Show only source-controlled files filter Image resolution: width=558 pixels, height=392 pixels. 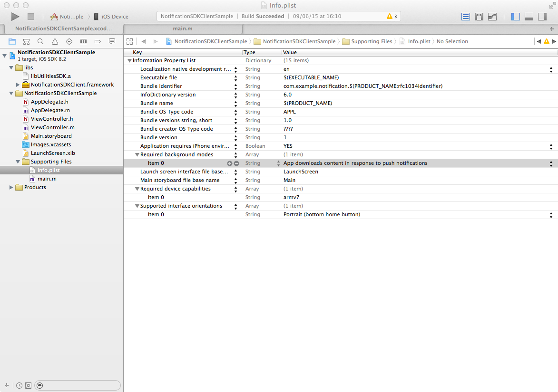coord(29,385)
